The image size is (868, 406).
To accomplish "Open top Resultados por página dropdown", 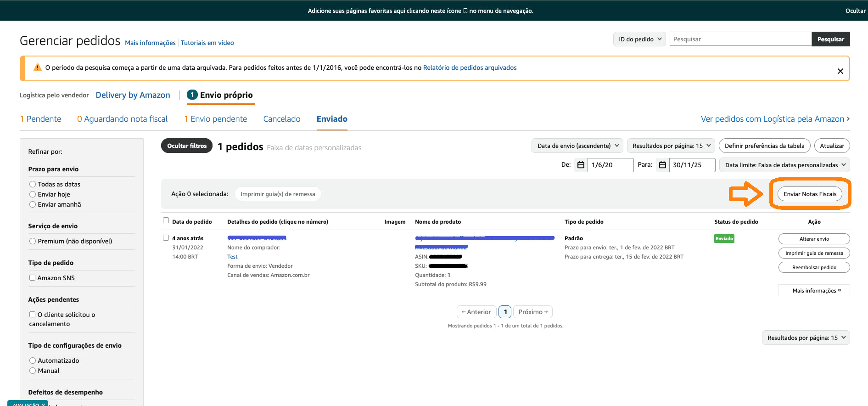I will tap(671, 146).
